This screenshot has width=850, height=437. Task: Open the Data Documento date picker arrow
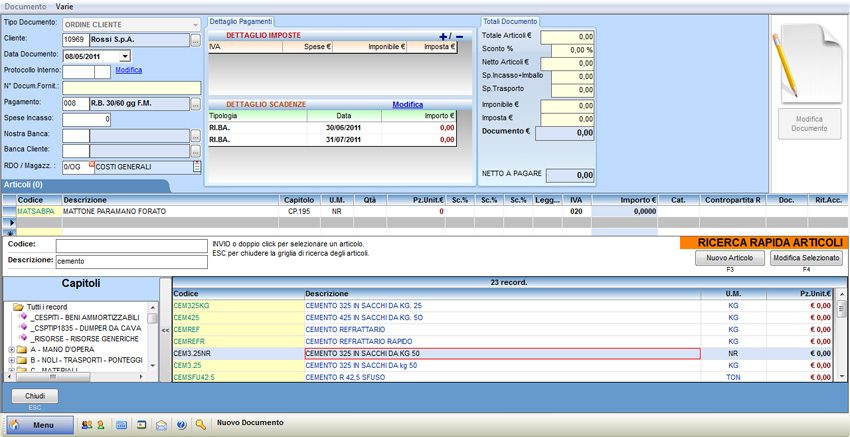point(125,56)
